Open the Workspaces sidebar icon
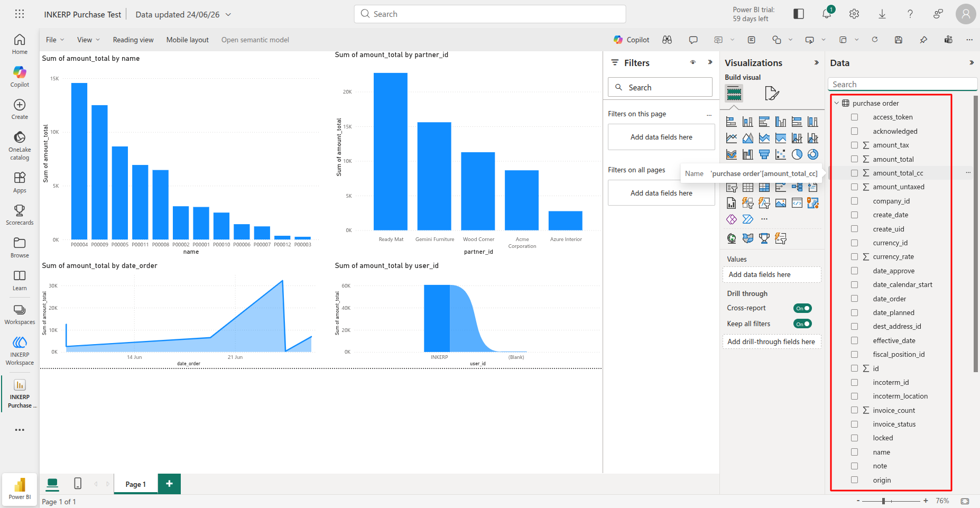 click(x=20, y=314)
